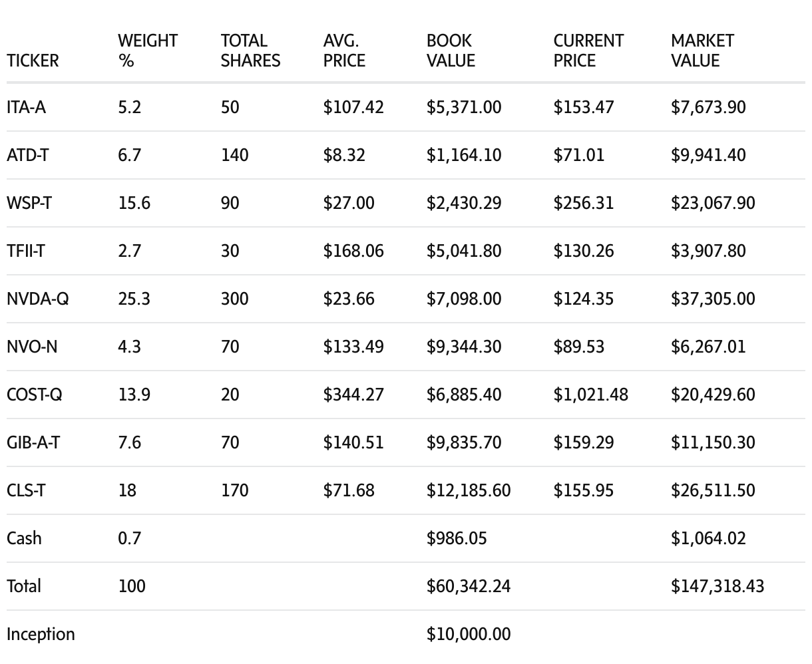Image resolution: width=812 pixels, height=664 pixels.
Task: Select the ITA-A ticker
Action: pos(26,107)
